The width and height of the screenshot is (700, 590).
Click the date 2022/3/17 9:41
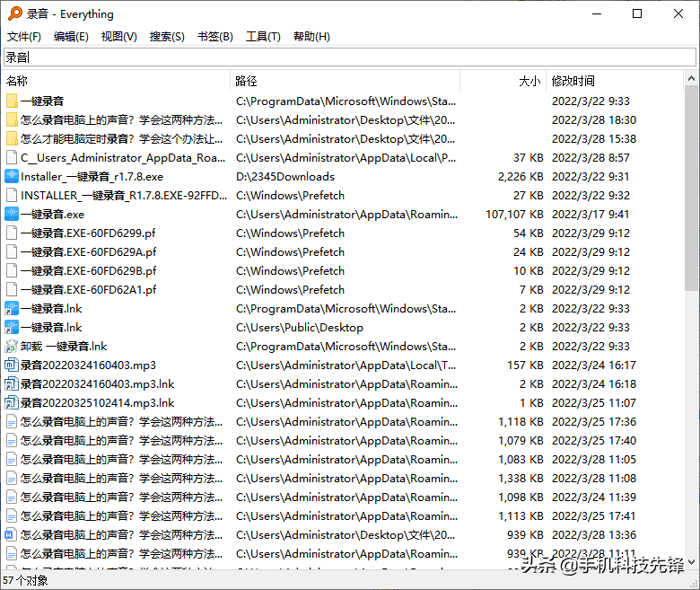point(591,215)
